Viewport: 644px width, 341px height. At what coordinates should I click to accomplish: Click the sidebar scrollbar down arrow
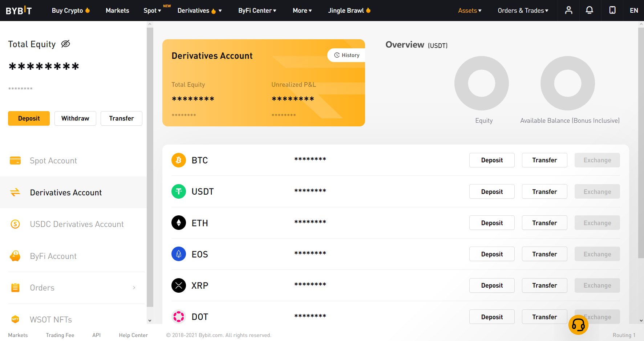point(150,321)
